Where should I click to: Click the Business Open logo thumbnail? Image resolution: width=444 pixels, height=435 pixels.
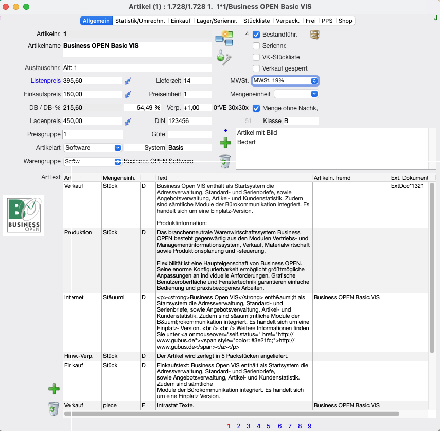tap(24, 215)
